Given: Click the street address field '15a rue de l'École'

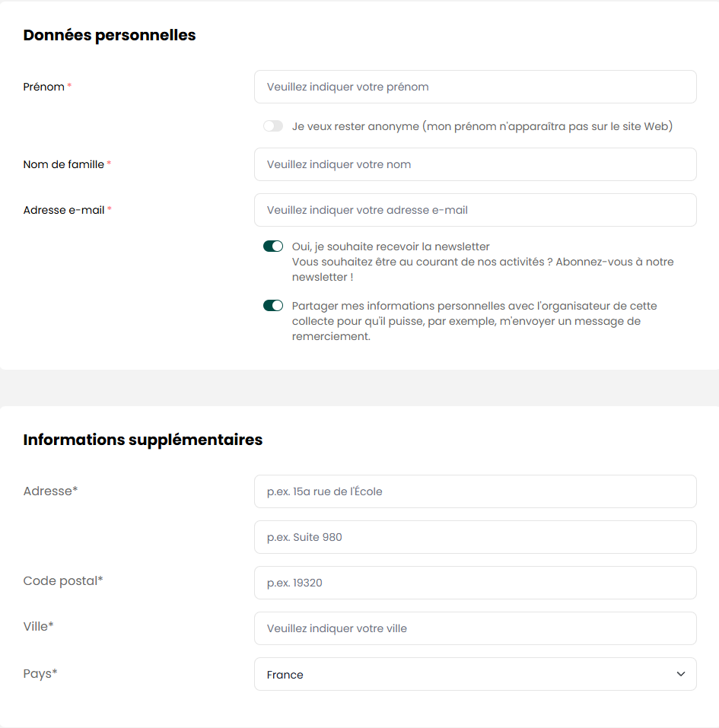Looking at the screenshot, I should click(x=475, y=491).
